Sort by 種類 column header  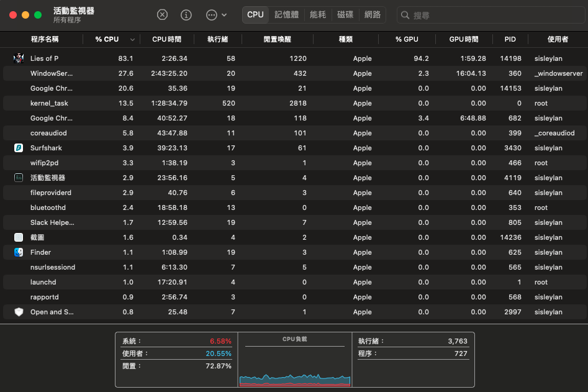pos(345,39)
